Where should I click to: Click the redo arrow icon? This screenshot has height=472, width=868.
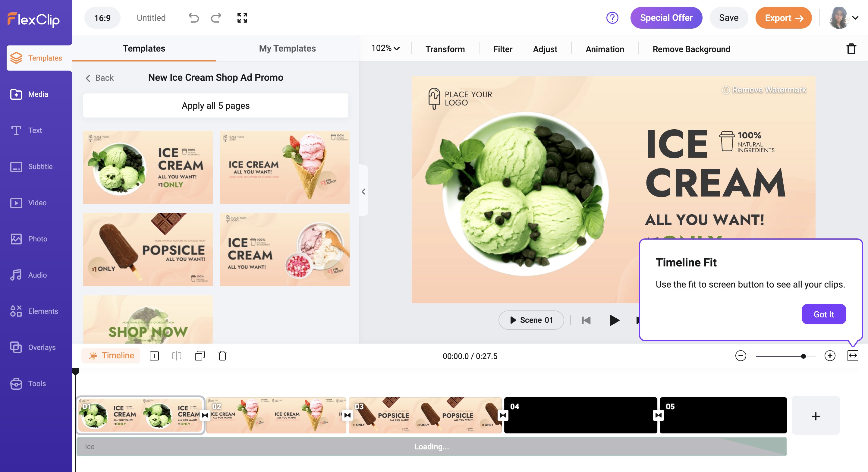pos(216,18)
